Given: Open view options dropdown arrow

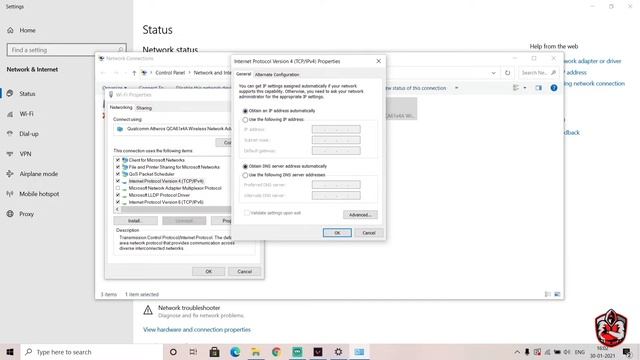Looking at the screenshot, I should pyautogui.click(x=525, y=88).
